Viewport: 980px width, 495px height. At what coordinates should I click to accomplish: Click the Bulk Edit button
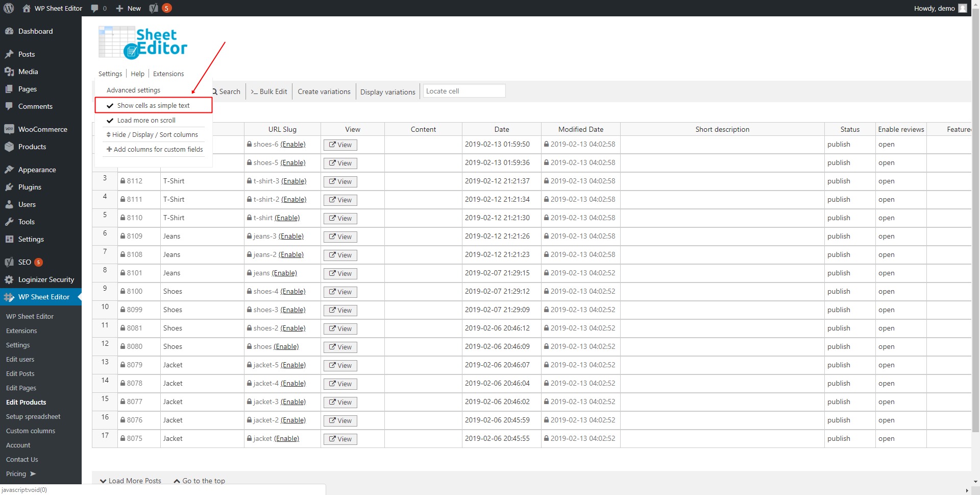pos(269,91)
